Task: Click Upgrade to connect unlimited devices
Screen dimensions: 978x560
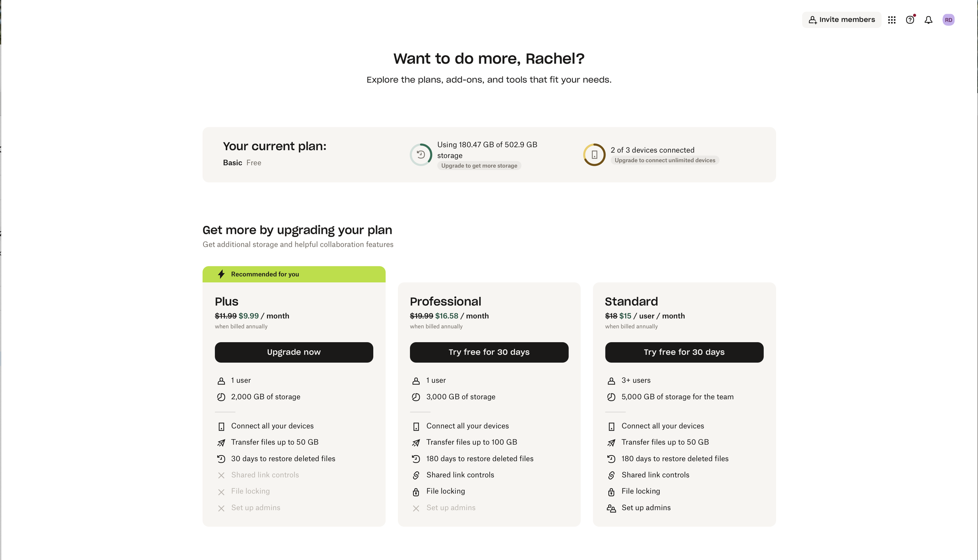Action: click(665, 160)
